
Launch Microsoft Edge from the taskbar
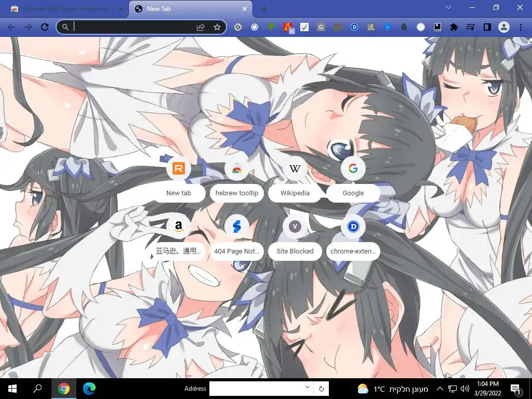pyautogui.click(x=89, y=389)
